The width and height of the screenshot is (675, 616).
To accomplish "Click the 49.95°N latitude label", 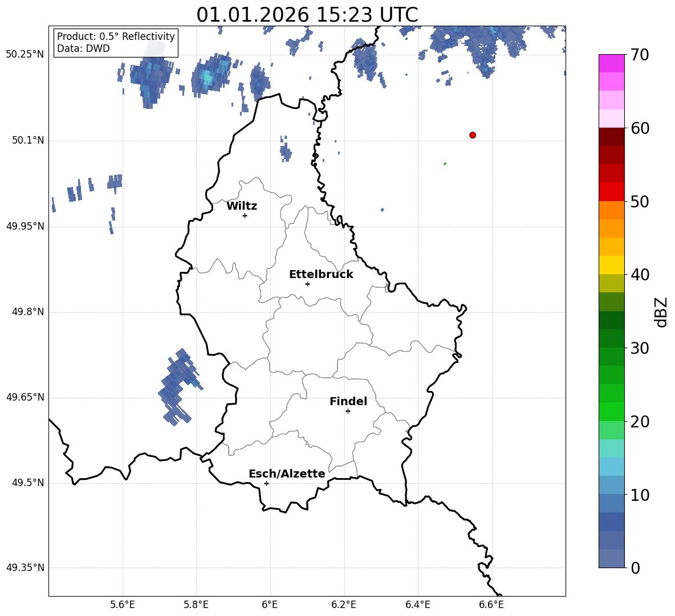I will (x=25, y=226).
